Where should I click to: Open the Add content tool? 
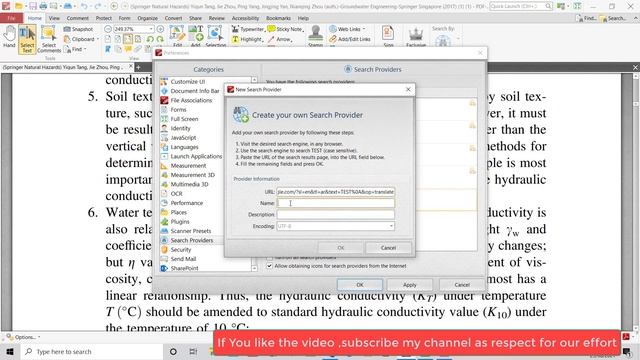(196, 36)
